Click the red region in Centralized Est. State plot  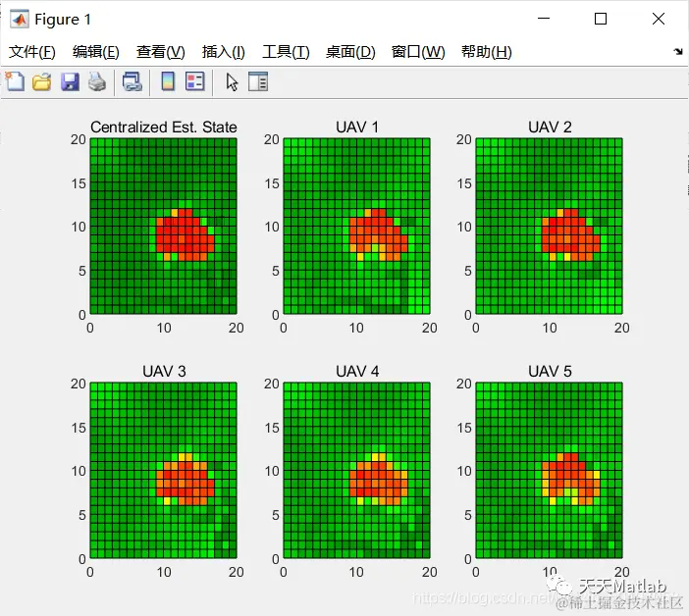pyautogui.click(x=185, y=235)
